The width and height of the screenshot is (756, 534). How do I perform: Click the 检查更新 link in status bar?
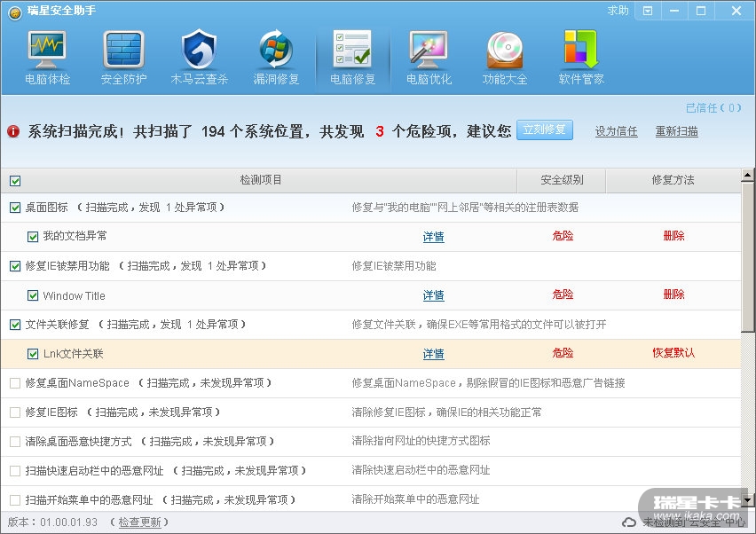point(140,522)
